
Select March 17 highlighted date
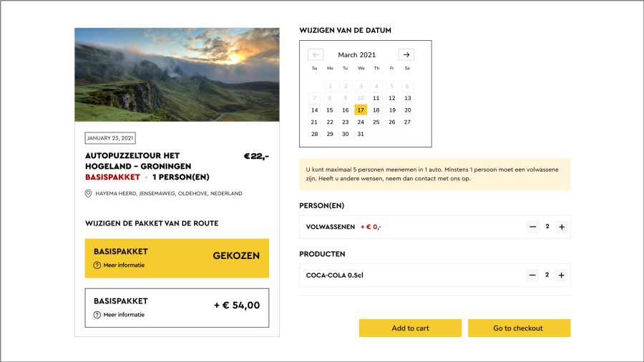point(361,110)
